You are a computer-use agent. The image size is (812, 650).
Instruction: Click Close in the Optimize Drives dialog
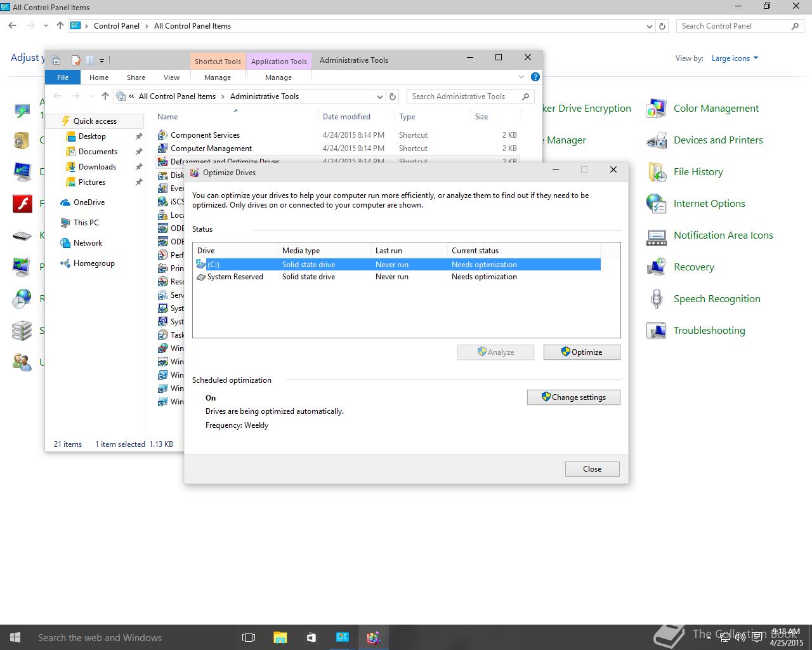[x=592, y=469]
